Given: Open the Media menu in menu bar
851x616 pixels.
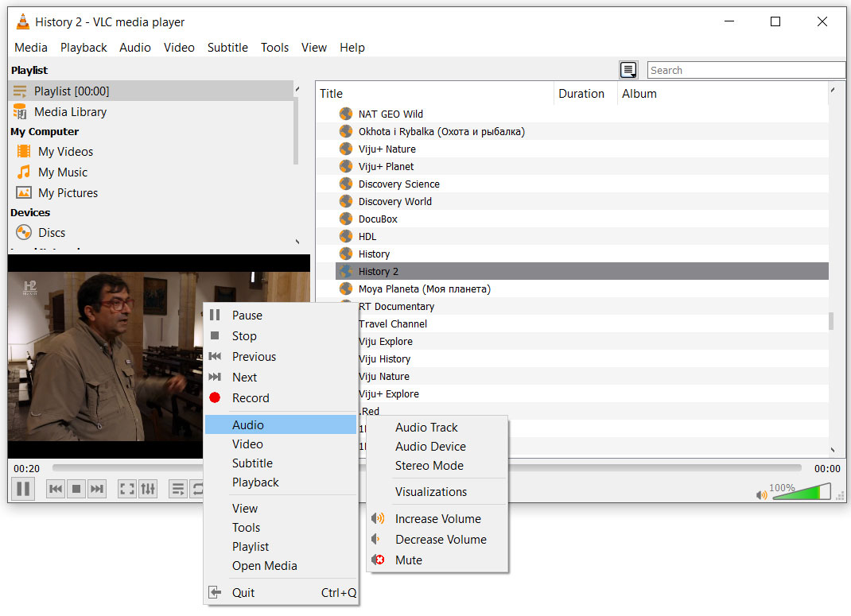Looking at the screenshot, I should click(x=31, y=47).
